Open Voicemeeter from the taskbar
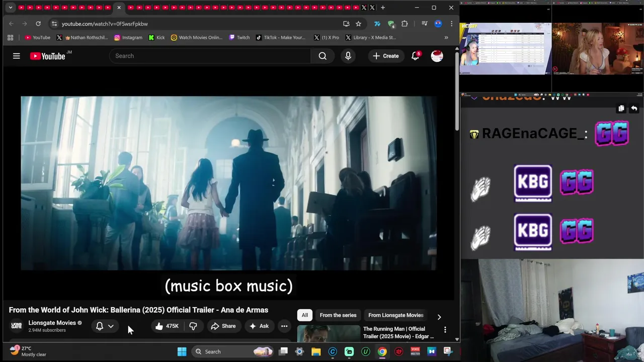Screen dimensions: 644x362 pos(416,351)
